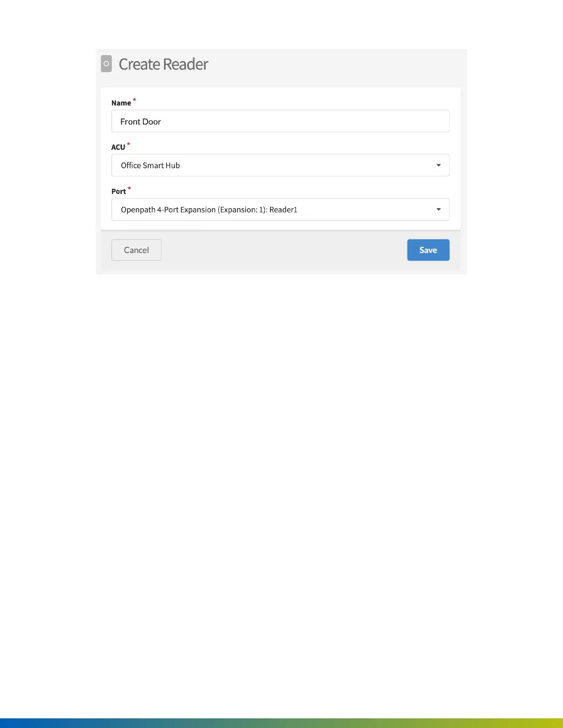Click the red asterisk next to ACU
Viewport: 563px width, 728px height.
point(129,144)
